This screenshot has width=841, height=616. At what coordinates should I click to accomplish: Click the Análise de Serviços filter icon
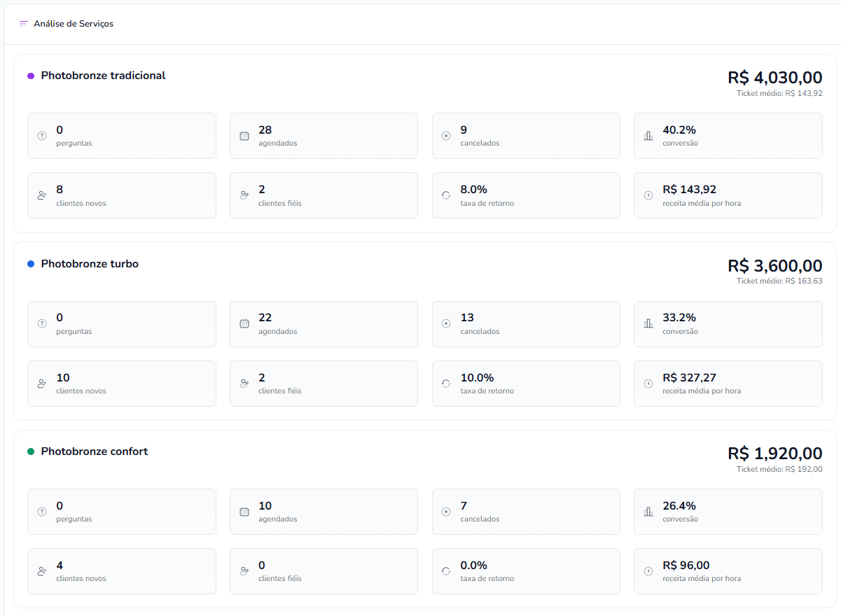[x=24, y=24]
